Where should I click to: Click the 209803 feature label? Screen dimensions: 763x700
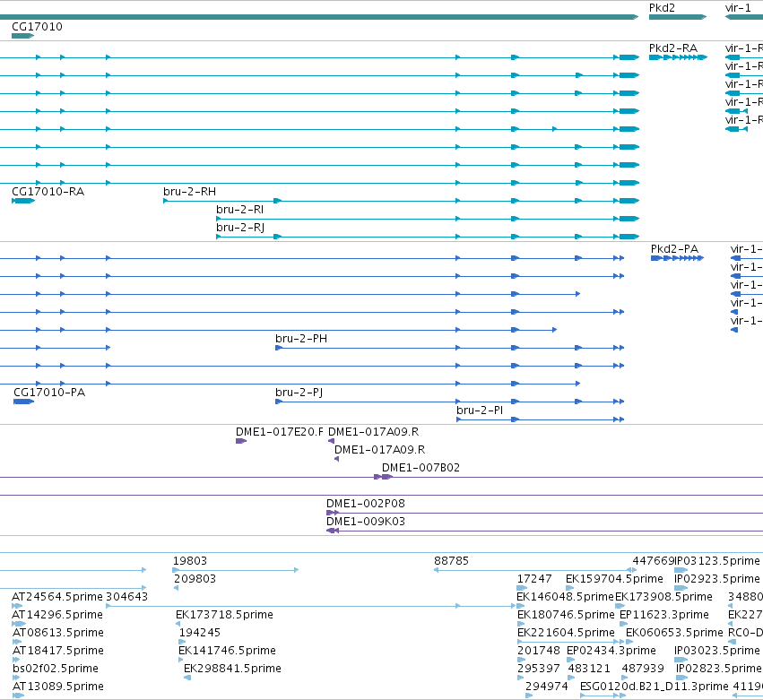click(x=195, y=579)
